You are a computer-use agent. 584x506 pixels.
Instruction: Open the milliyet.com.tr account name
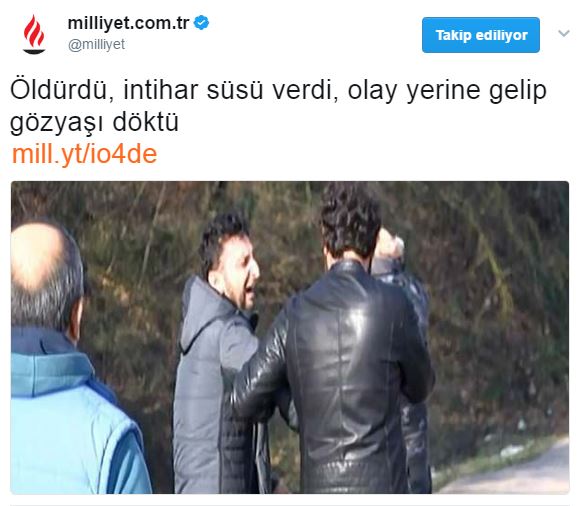click(128, 23)
